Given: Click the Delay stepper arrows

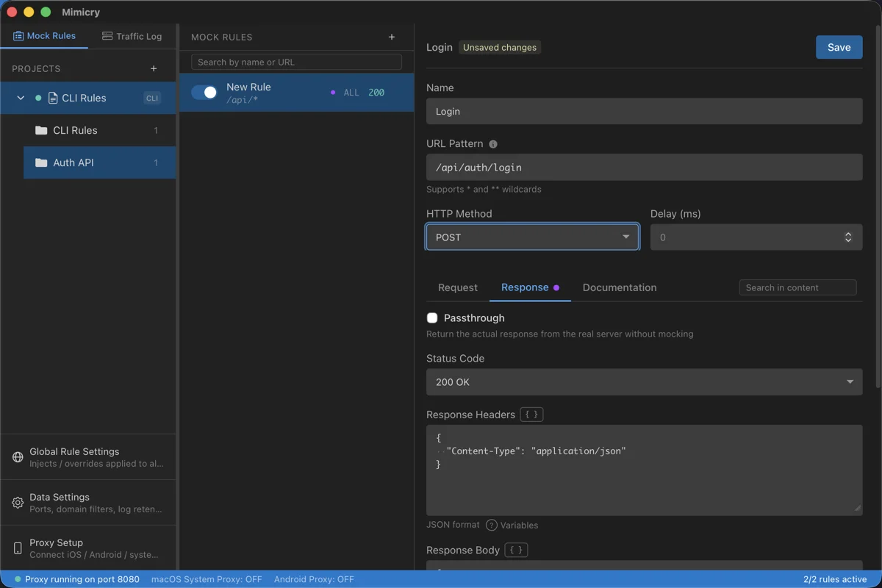Looking at the screenshot, I should coord(848,237).
